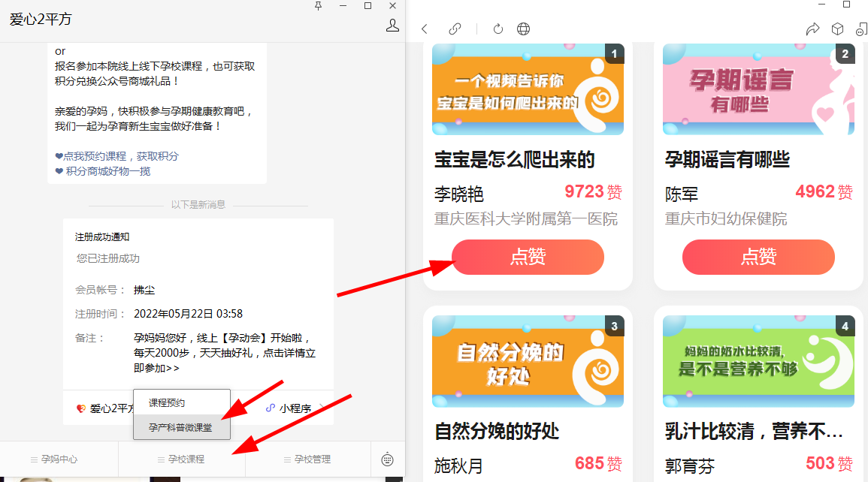The image size is (868, 482).
Task: Close the 爱心2平方 chat window
Action: pos(392,5)
